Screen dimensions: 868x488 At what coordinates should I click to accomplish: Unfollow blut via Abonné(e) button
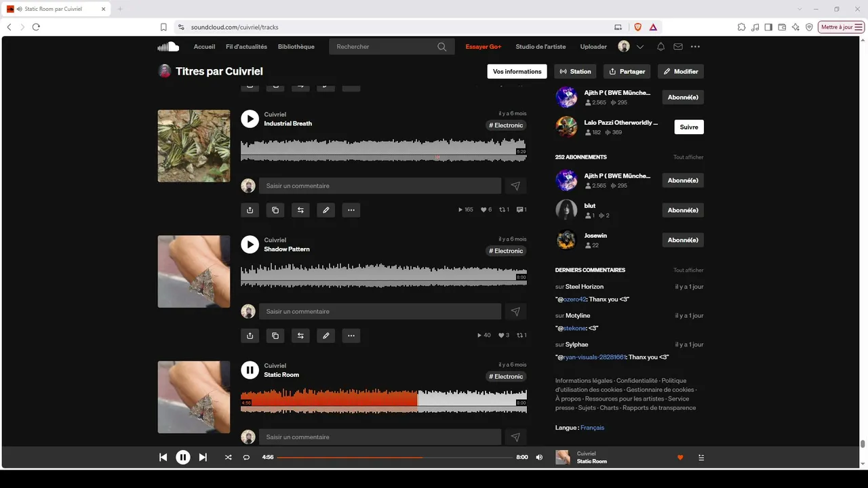coord(683,210)
